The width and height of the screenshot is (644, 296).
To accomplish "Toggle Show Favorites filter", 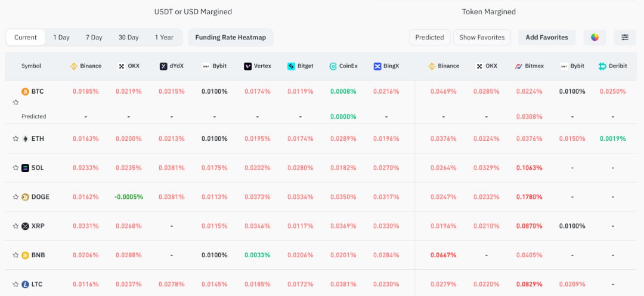I will [482, 38].
